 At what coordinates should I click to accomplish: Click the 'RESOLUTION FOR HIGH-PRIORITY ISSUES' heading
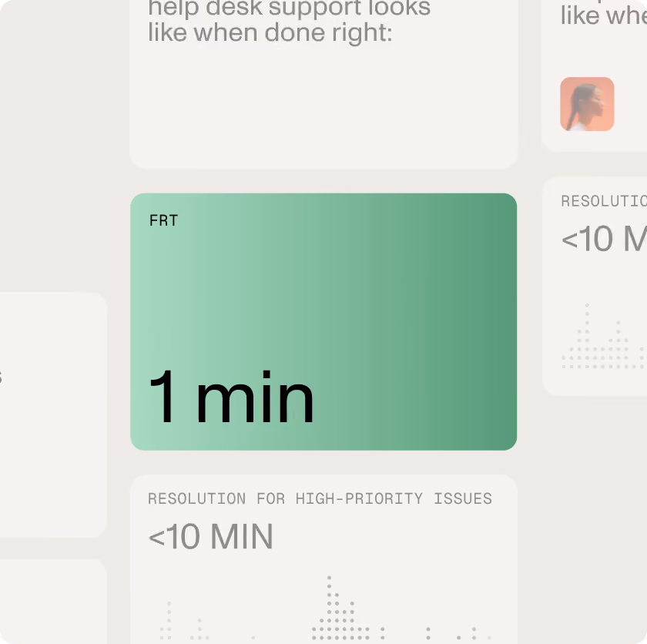[x=320, y=498]
